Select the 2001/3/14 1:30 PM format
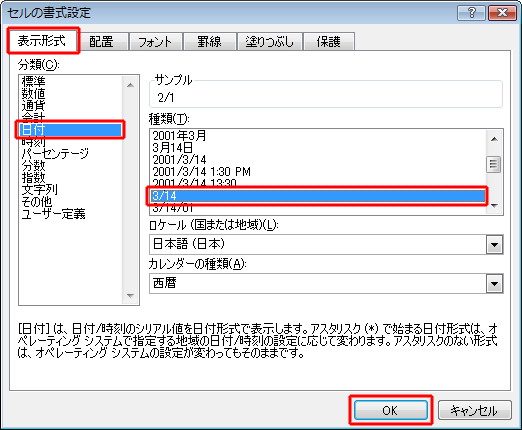Image resolution: width=522 pixels, height=430 pixels. [x=201, y=172]
